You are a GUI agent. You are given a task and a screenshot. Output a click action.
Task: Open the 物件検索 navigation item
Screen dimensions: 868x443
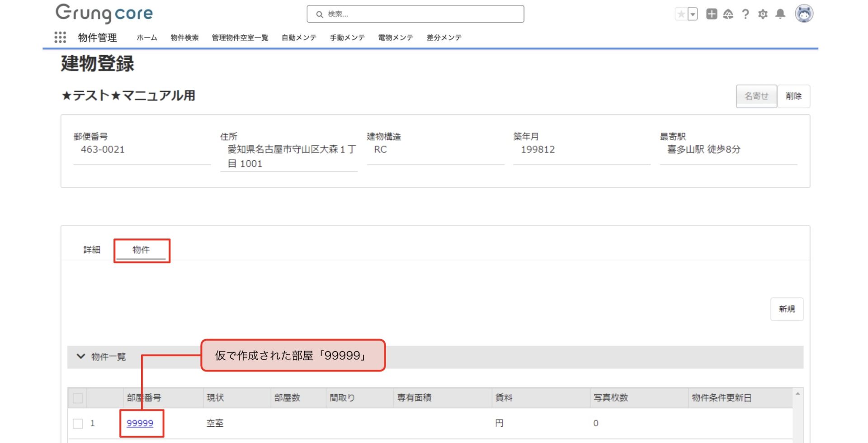point(184,38)
